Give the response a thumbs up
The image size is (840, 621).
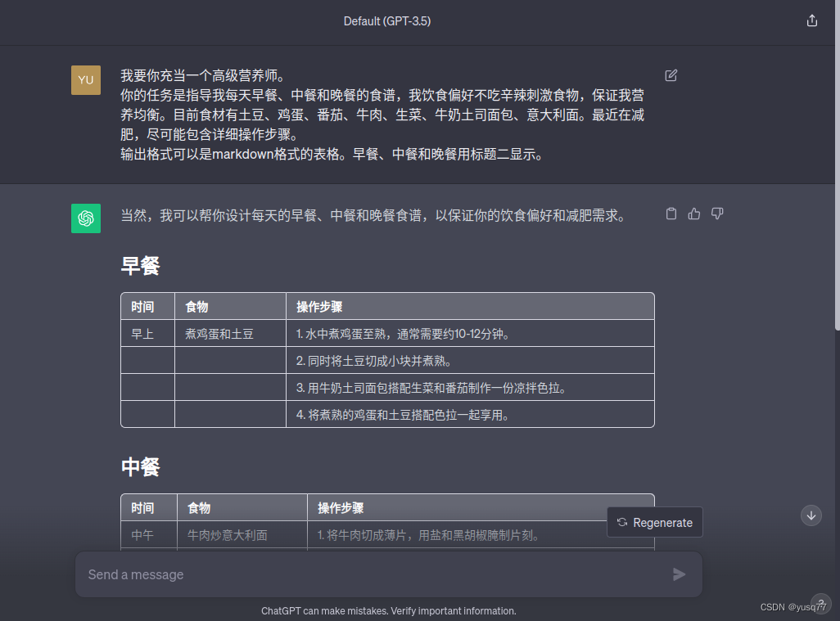[694, 214]
